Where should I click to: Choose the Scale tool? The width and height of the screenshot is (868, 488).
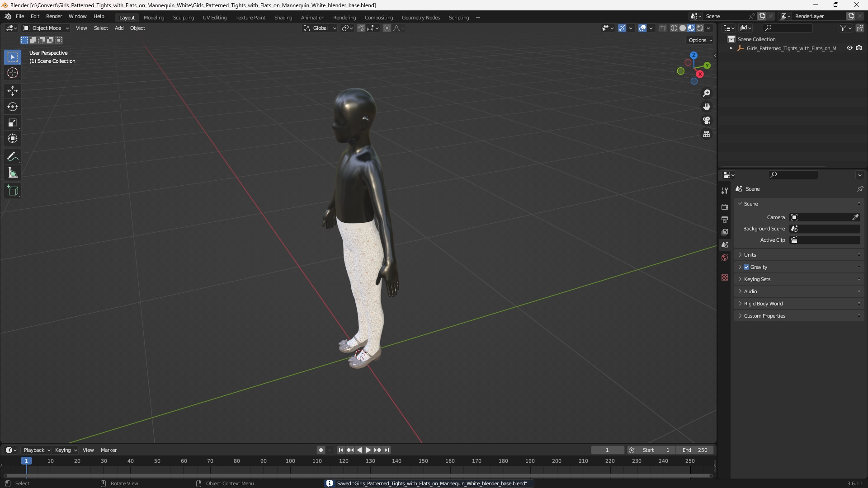13,122
